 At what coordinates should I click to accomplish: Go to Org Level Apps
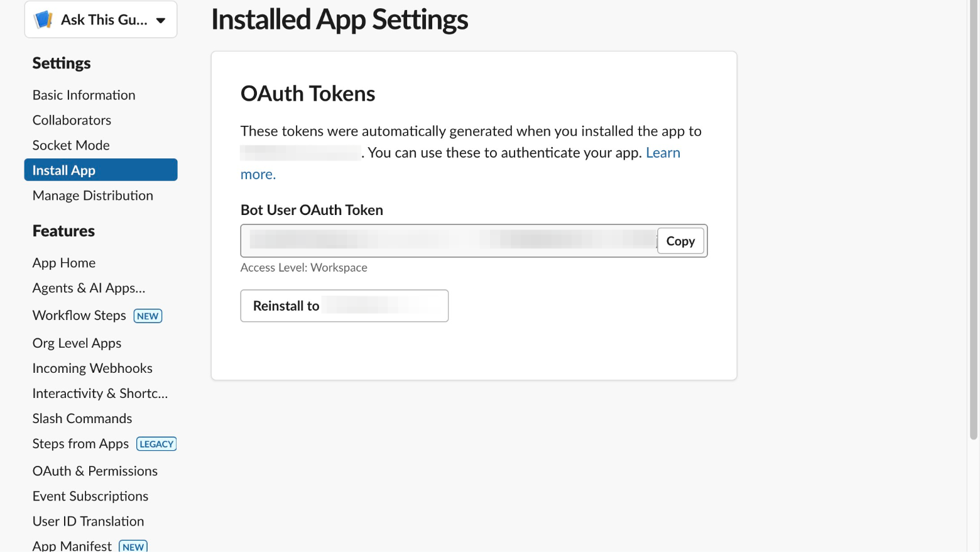point(77,343)
